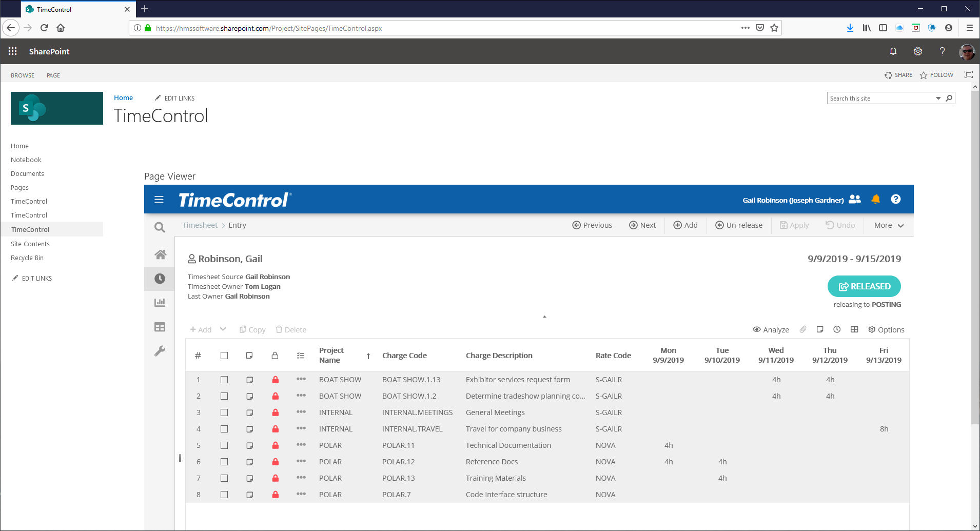Open browser page actions ellipsis
The image size is (980, 531).
pos(745,28)
